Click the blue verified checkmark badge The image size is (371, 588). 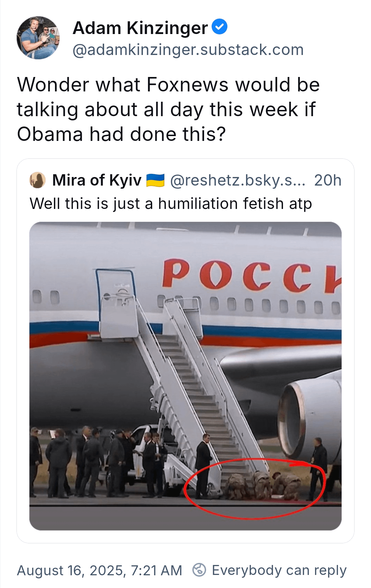click(x=219, y=27)
